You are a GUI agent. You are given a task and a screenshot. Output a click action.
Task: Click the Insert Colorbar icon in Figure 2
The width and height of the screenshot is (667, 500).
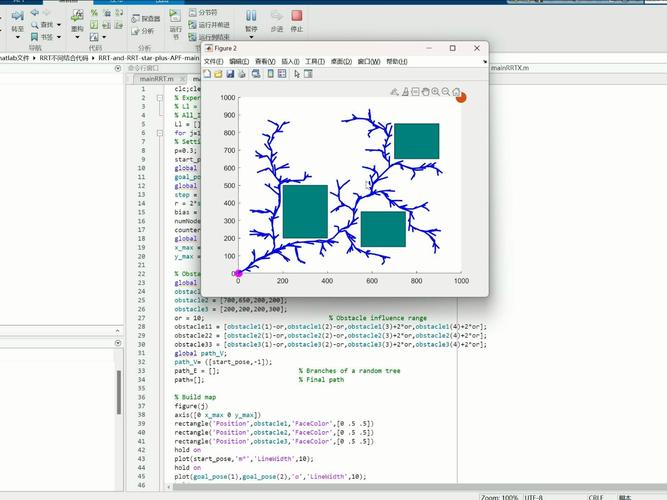click(x=271, y=74)
